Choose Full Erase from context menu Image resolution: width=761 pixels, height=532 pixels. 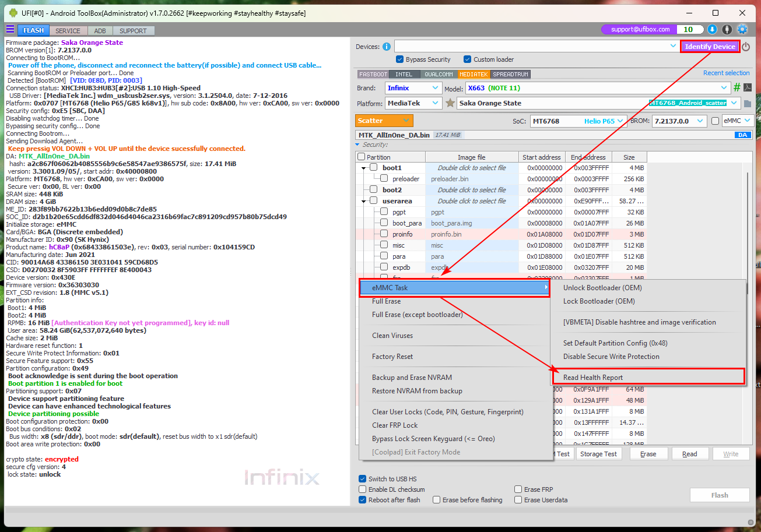[x=387, y=301]
